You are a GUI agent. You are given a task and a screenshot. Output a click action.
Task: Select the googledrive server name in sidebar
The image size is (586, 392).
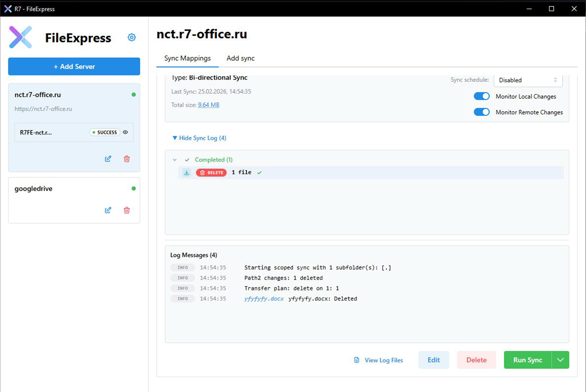click(x=33, y=188)
